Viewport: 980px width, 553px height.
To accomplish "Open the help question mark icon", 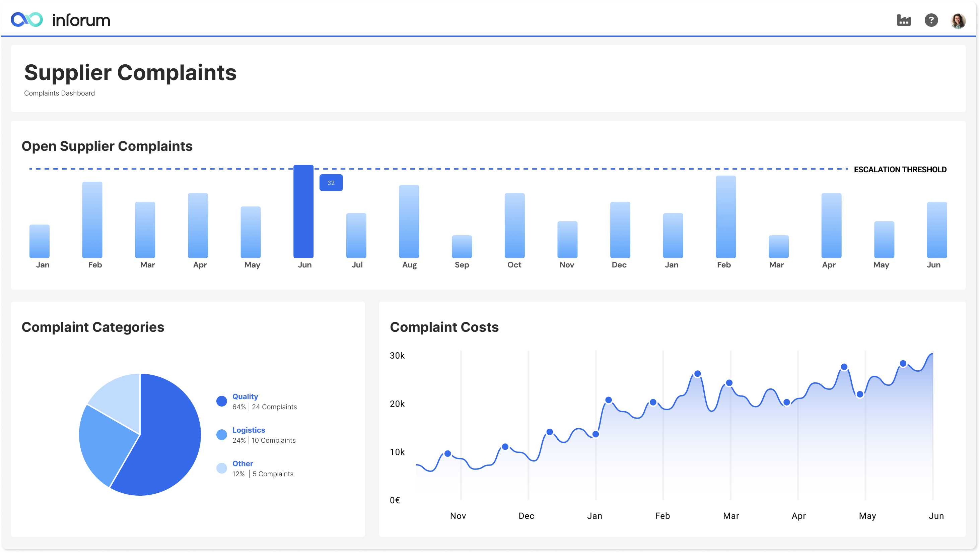I will click(931, 20).
